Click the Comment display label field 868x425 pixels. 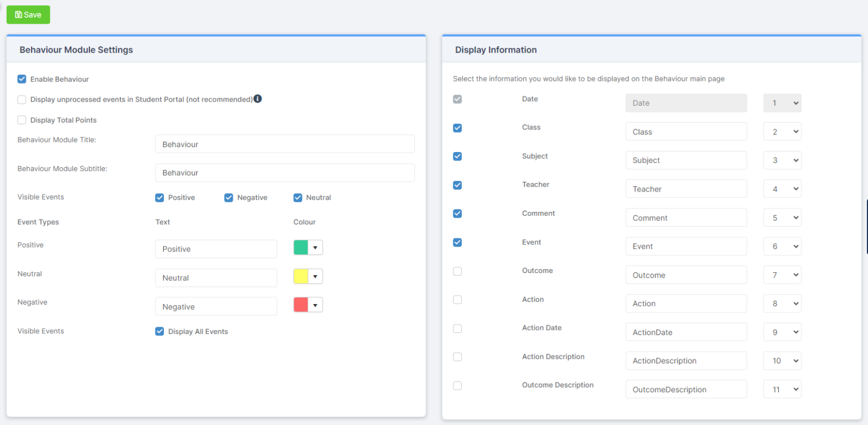coord(686,217)
